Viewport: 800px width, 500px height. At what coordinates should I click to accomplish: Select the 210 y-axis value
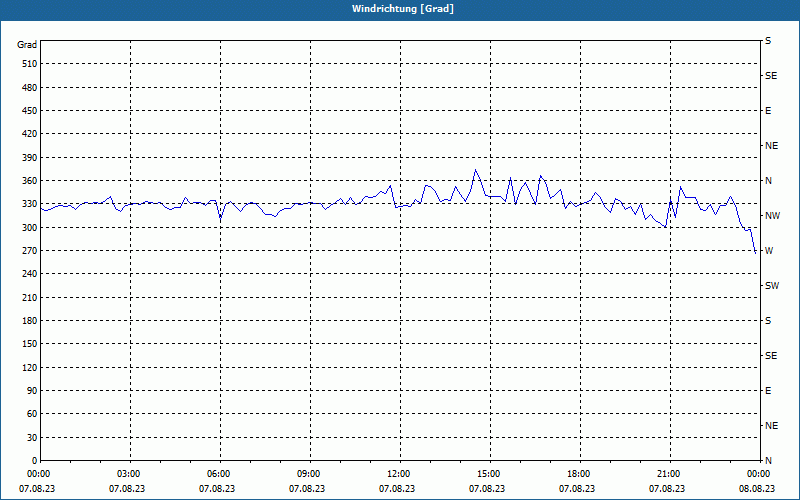pos(30,297)
